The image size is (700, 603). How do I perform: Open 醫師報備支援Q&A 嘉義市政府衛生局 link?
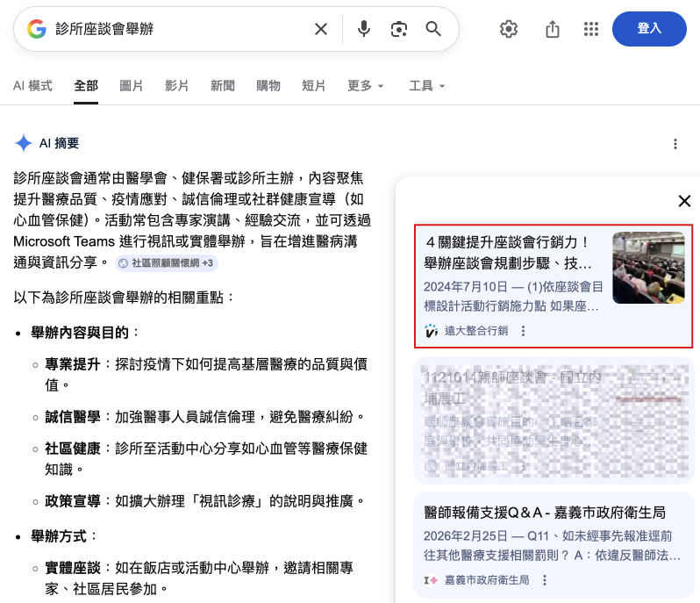click(544, 512)
